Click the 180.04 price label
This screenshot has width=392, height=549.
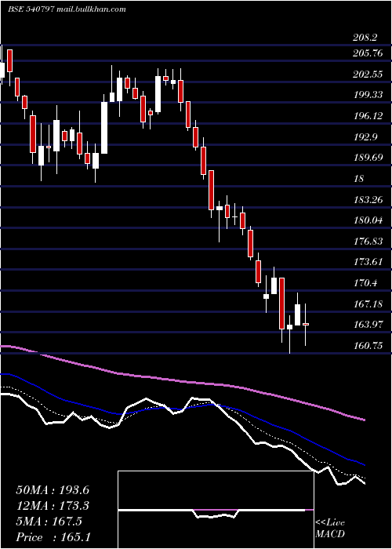click(x=368, y=220)
